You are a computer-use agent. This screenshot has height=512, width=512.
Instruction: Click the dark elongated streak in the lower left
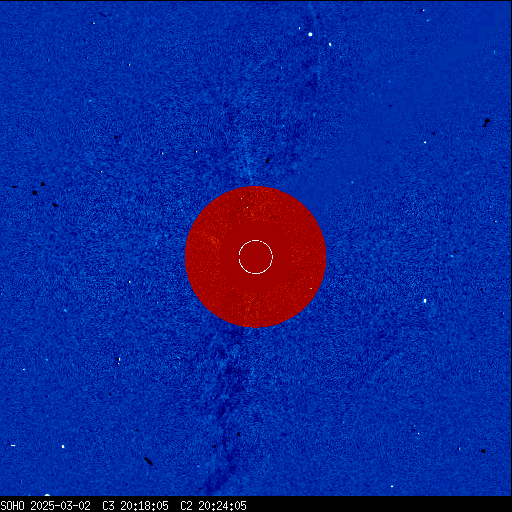[x=148, y=461]
